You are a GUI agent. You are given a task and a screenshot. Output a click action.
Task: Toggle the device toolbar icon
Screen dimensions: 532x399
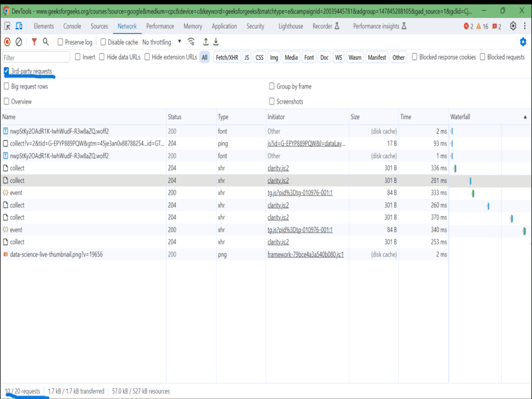pos(19,26)
